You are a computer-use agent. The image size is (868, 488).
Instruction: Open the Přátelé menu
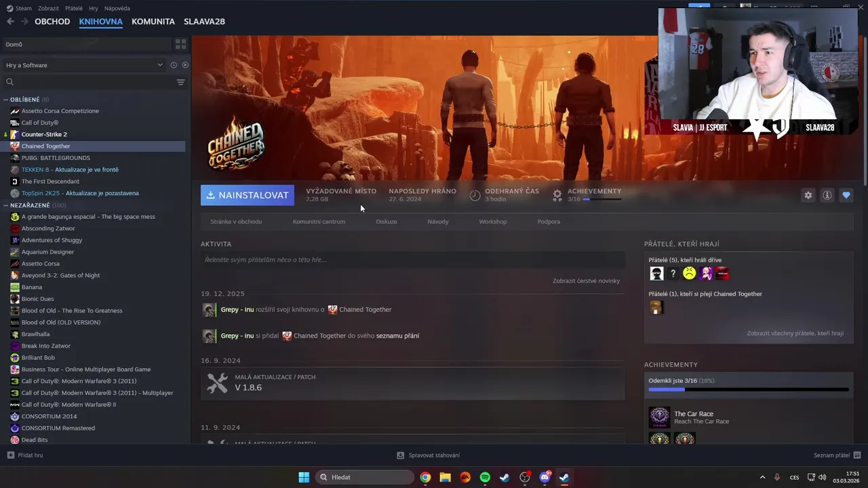[74, 8]
